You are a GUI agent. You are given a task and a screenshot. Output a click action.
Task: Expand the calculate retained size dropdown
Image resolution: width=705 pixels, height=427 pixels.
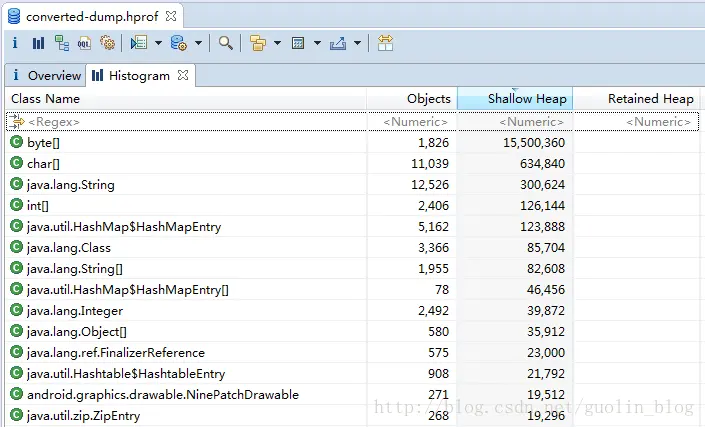317,43
